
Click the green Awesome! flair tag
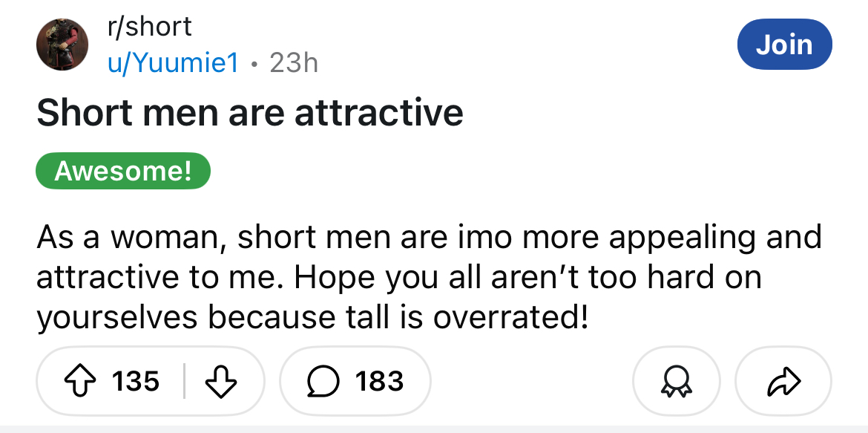[123, 172]
